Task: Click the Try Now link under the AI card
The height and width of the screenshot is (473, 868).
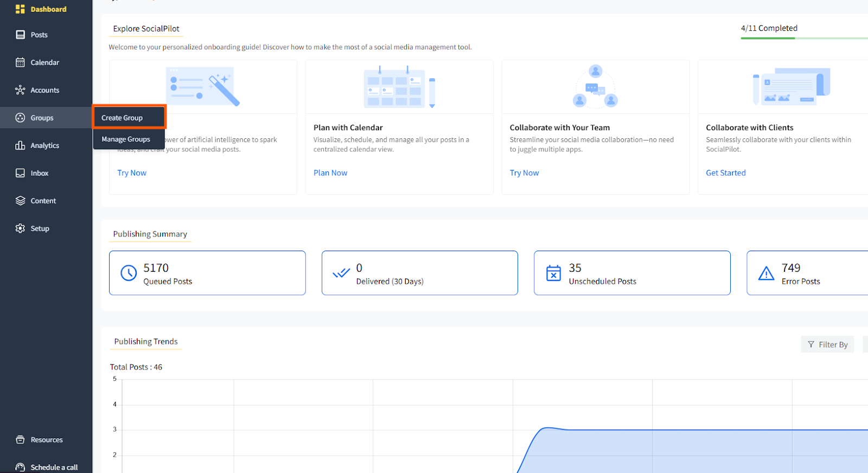Action: pos(132,173)
